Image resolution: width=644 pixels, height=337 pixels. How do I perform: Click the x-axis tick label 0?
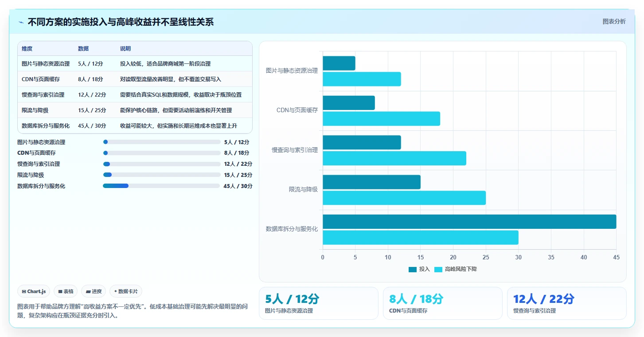323,257
